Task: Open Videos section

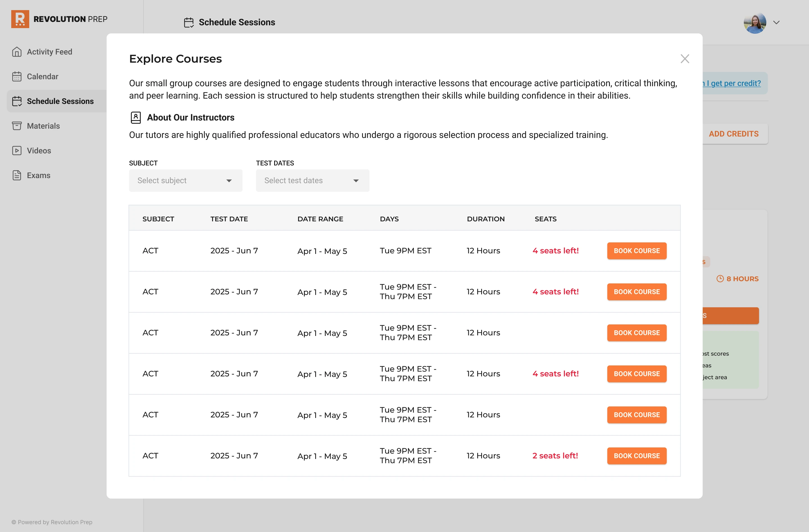Action: (x=39, y=151)
